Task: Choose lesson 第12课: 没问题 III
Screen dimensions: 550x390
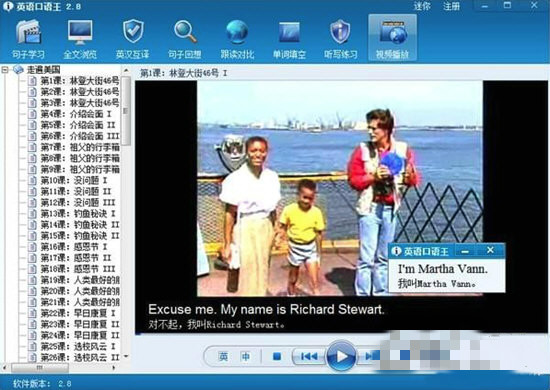Action: pyautogui.click(x=78, y=203)
